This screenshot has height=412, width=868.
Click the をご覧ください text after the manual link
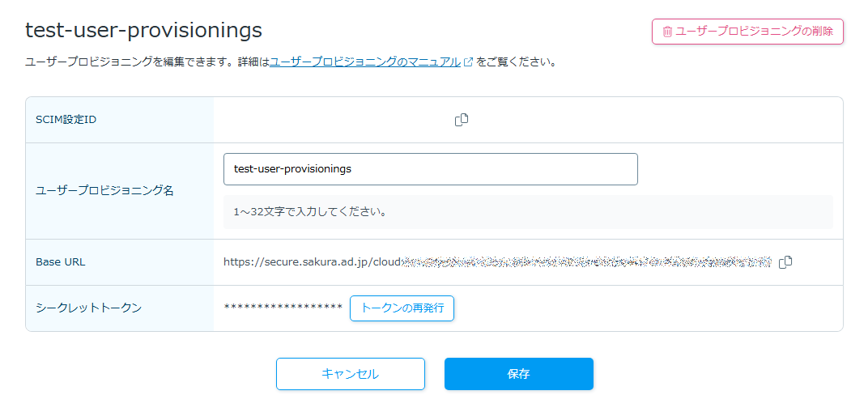tap(517, 62)
